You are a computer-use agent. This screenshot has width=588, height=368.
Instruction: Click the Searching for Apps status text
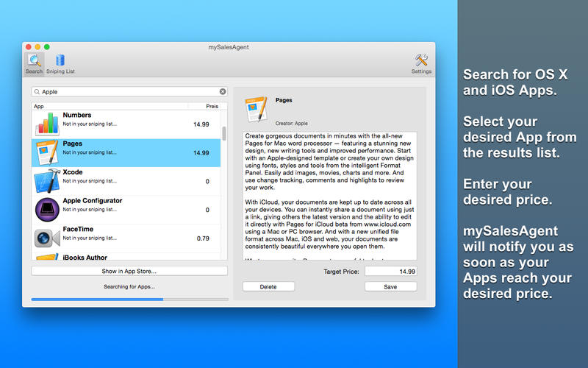[129, 286]
